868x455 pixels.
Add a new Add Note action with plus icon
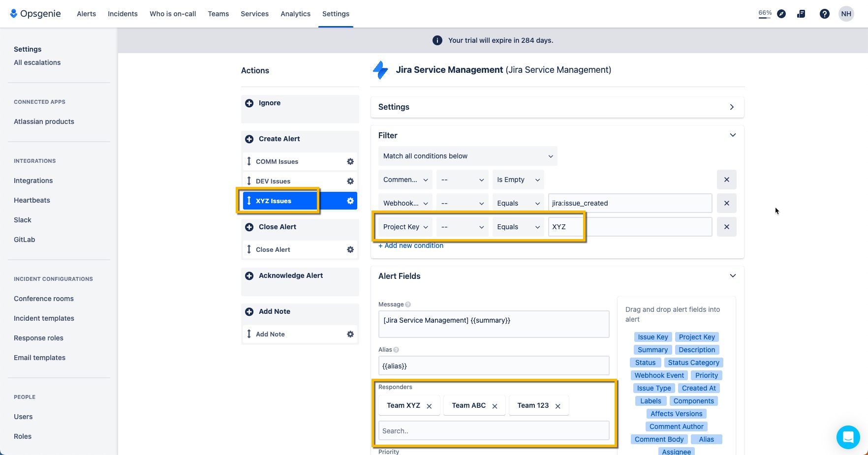pos(249,312)
